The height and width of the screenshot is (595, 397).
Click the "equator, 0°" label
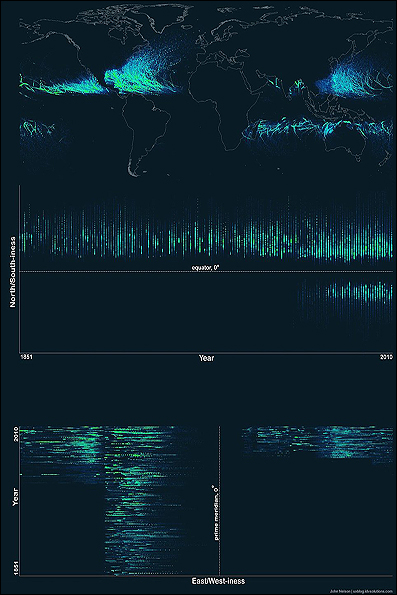205,268
